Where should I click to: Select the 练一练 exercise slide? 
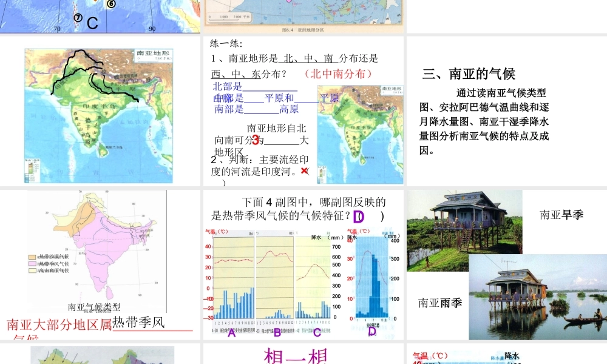tap(303, 111)
